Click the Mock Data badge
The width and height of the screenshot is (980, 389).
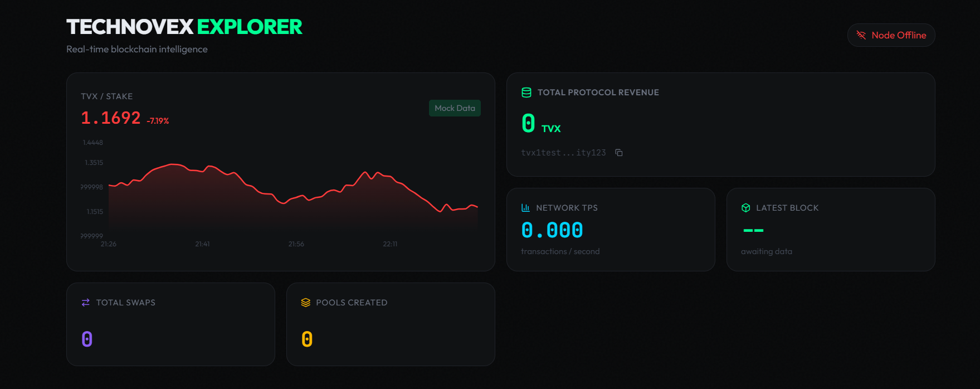click(455, 108)
